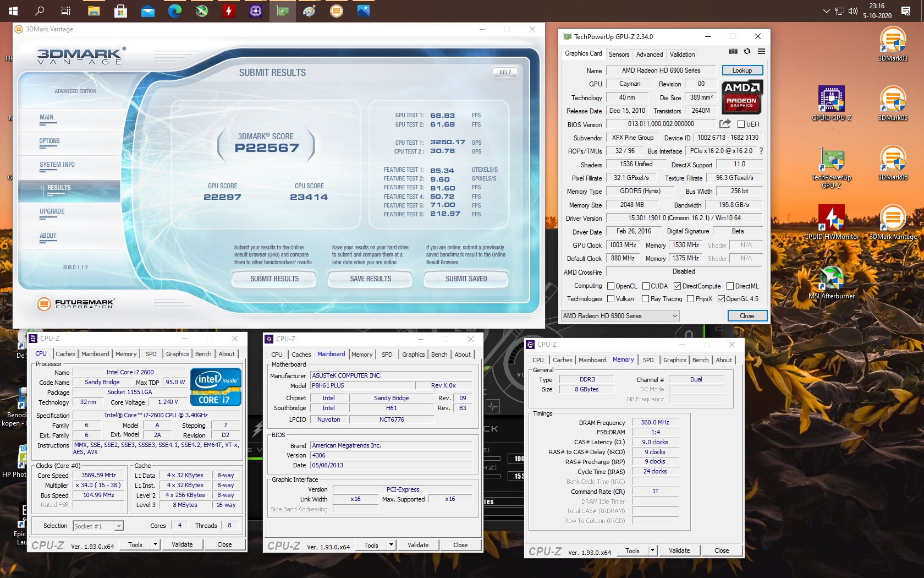Image resolution: width=924 pixels, height=578 pixels.
Task: Open 3DMark06 desktop icon
Action: (x=893, y=163)
